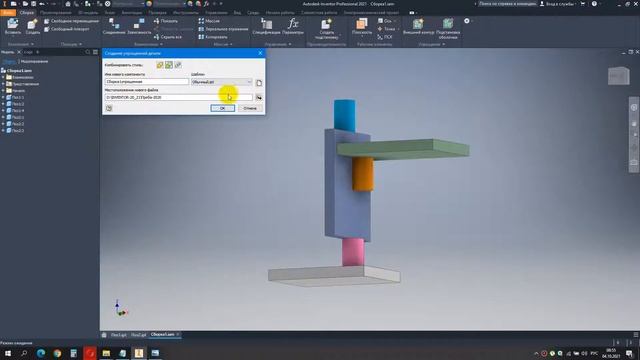The height and width of the screenshot is (360, 640).
Task: Open the Microsoft Edge taskbar icon
Action: click(41, 353)
